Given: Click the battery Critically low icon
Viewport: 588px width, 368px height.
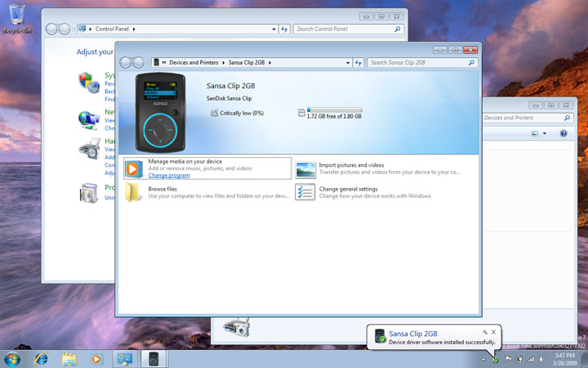Looking at the screenshot, I should pyautogui.click(x=214, y=113).
